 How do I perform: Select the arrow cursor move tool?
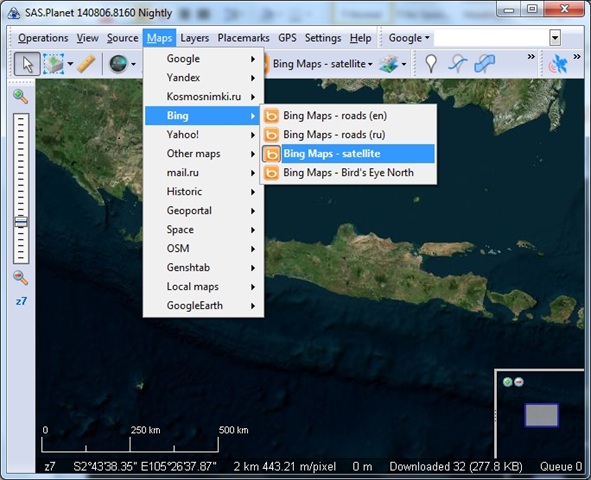(27, 64)
